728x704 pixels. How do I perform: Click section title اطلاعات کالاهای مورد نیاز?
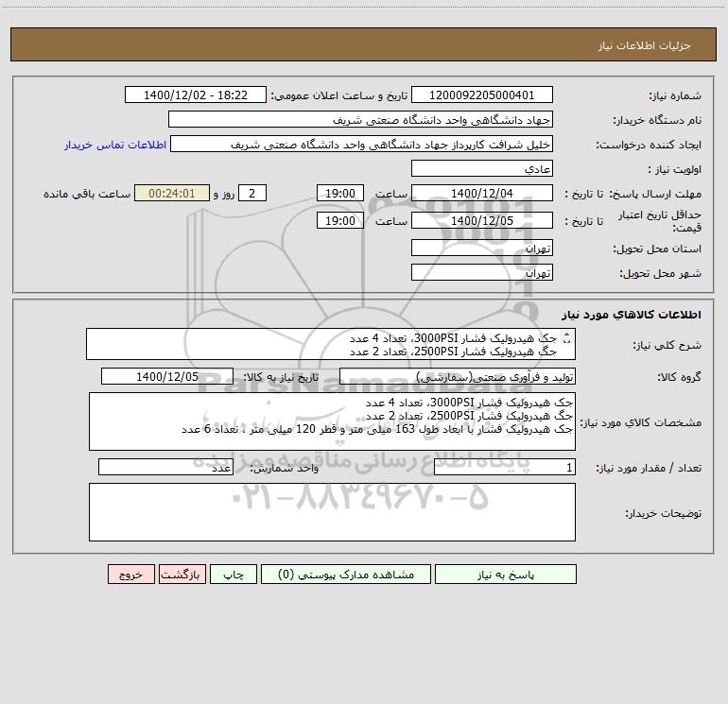(x=632, y=315)
